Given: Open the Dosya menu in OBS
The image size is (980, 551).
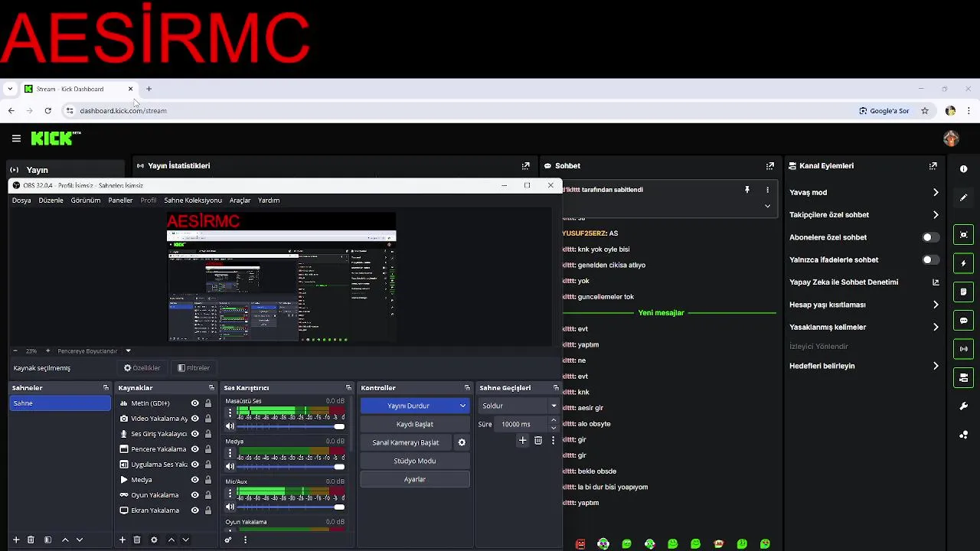Looking at the screenshot, I should click(21, 201).
